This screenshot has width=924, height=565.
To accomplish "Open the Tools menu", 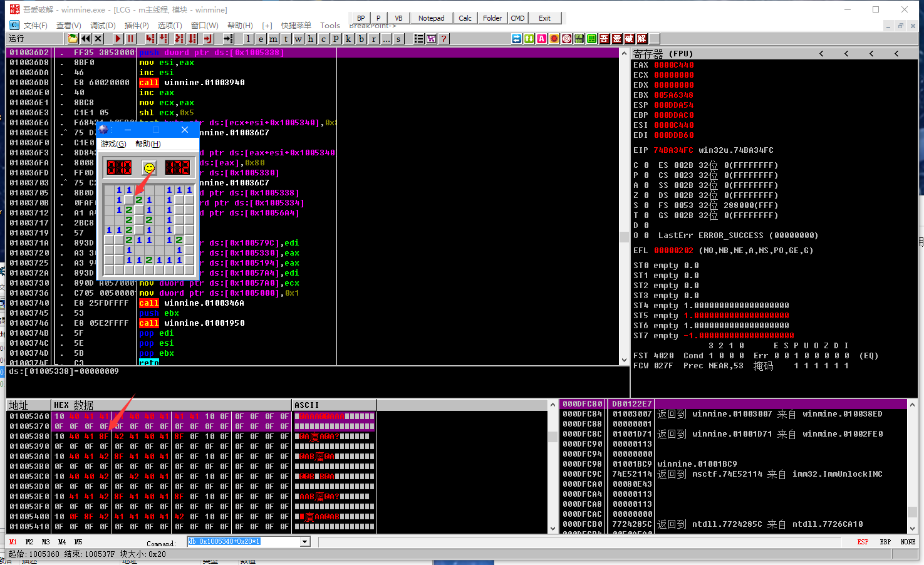I will point(330,26).
